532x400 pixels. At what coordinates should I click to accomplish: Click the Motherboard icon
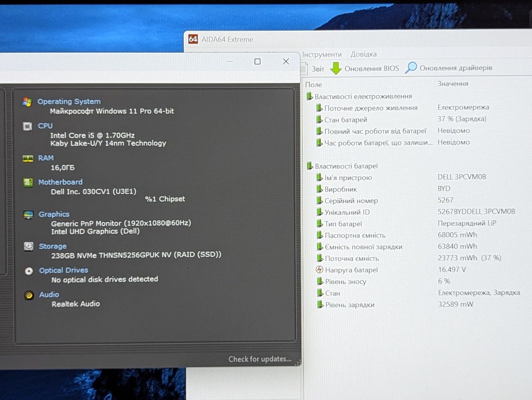(28, 182)
